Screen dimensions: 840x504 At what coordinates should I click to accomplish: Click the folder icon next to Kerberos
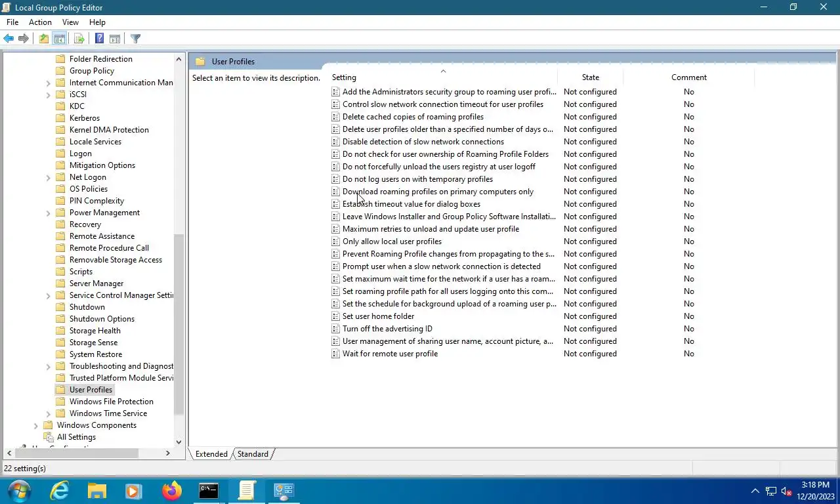click(x=60, y=118)
